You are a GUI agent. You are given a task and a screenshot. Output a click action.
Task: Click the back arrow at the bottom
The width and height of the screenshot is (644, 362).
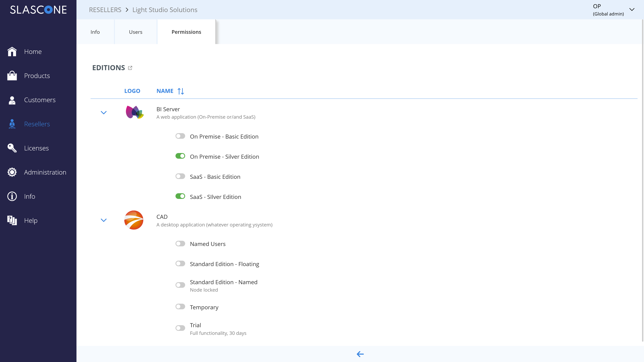pos(360,354)
